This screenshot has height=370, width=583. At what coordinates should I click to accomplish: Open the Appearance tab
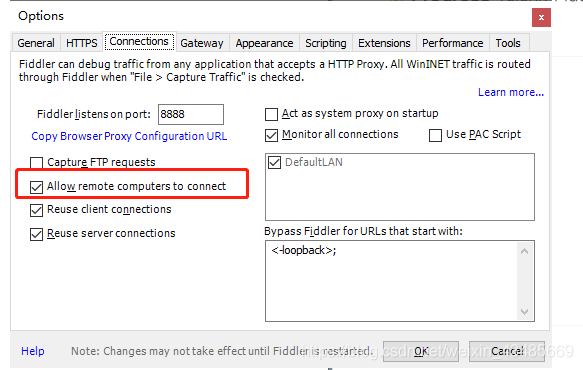(264, 43)
